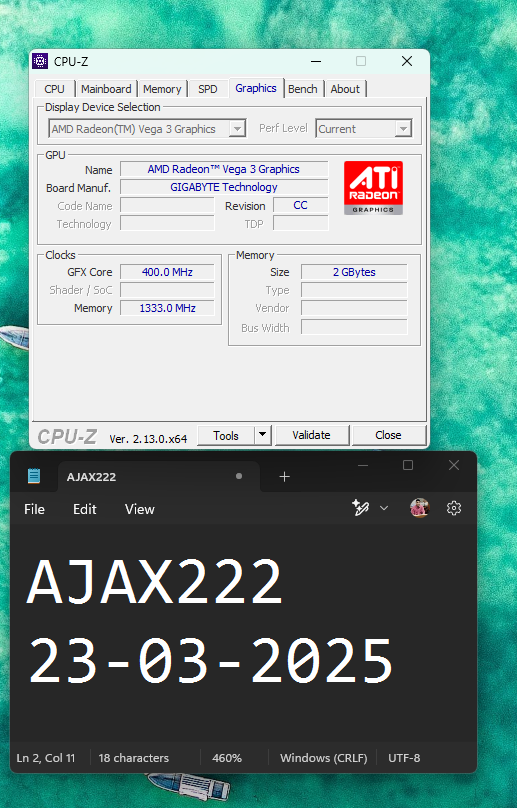The image size is (517, 808).
Task: Click the empty Bus Width field
Action: [x=354, y=327]
